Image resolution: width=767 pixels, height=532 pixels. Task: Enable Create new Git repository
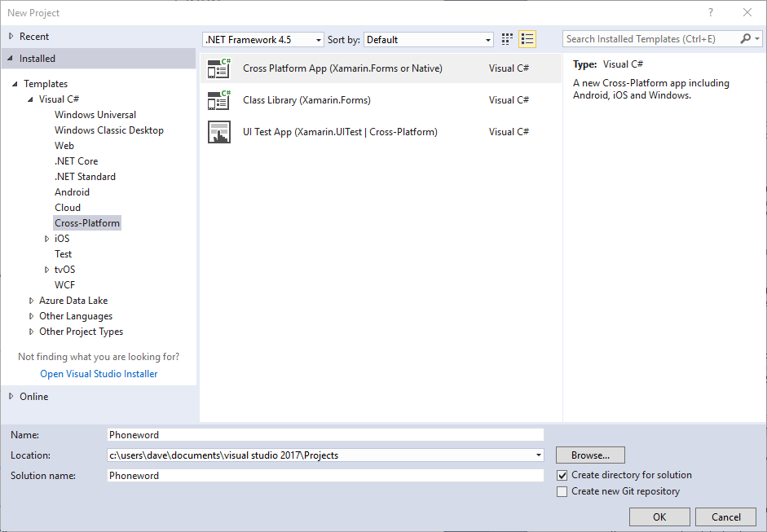tap(562, 491)
